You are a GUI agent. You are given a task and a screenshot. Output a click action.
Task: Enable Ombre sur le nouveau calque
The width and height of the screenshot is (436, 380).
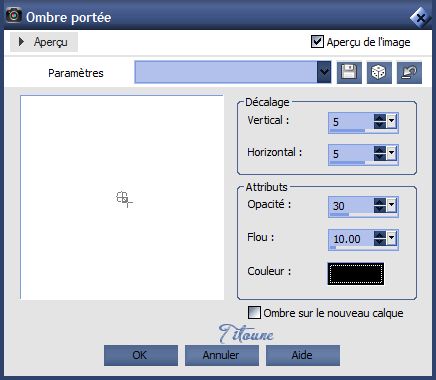click(x=254, y=313)
